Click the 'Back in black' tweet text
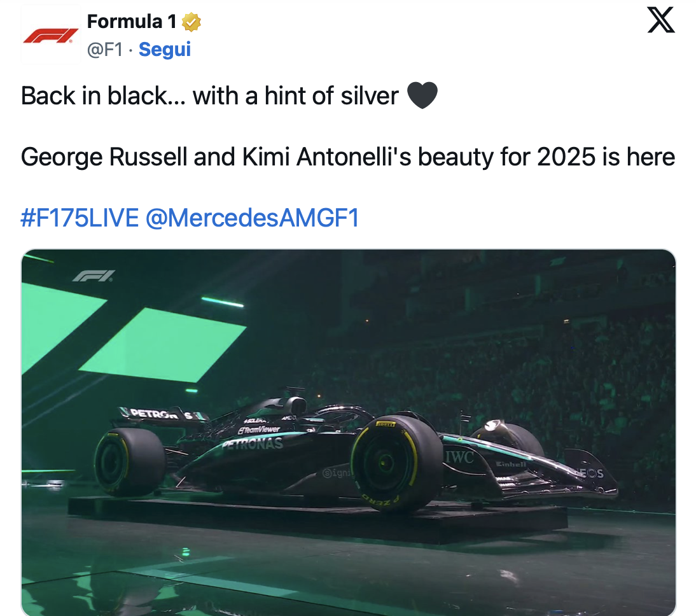Image resolution: width=696 pixels, height=616 pixels. coord(209,95)
